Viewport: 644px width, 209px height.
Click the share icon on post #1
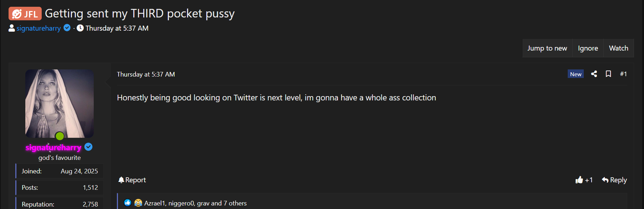click(594, 74)
